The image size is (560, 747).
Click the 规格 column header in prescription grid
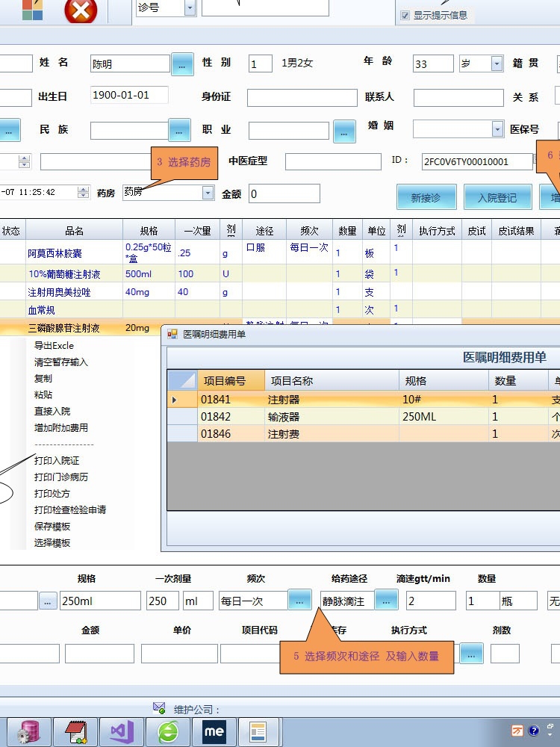pos(149,231)
